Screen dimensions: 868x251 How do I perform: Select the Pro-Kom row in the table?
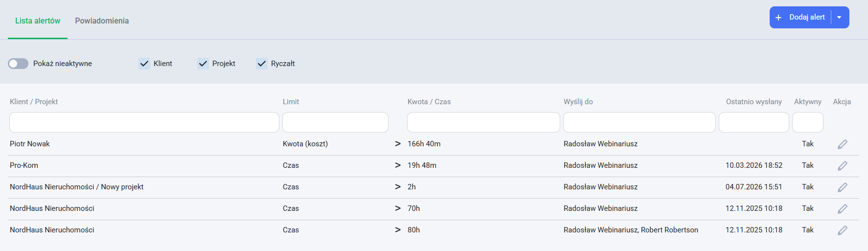(434, 166)
